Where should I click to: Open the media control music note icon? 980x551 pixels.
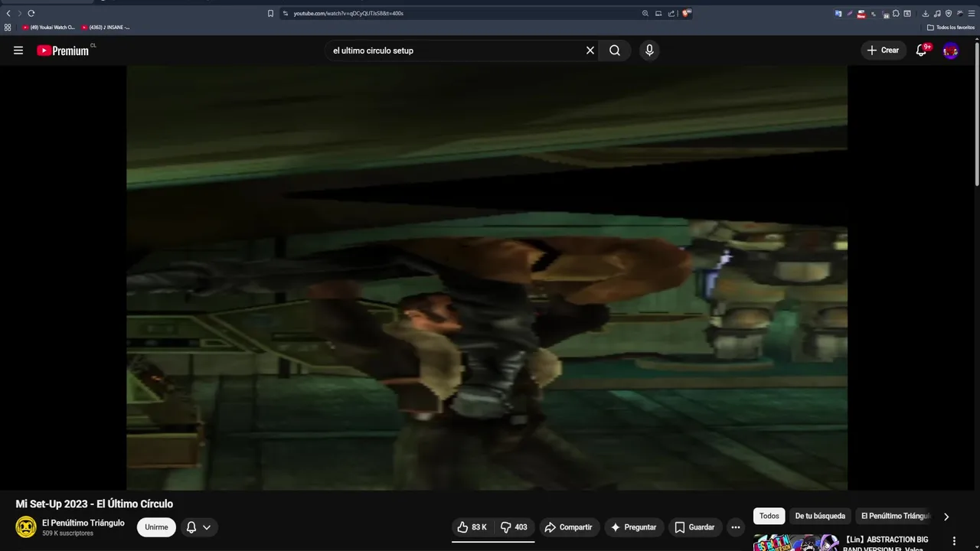click(x=937, y=14)
